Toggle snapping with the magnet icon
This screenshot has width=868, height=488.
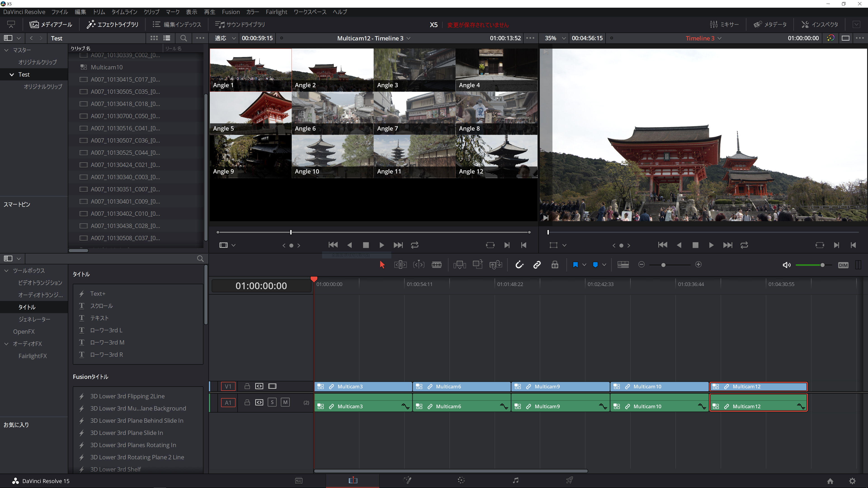520,265
